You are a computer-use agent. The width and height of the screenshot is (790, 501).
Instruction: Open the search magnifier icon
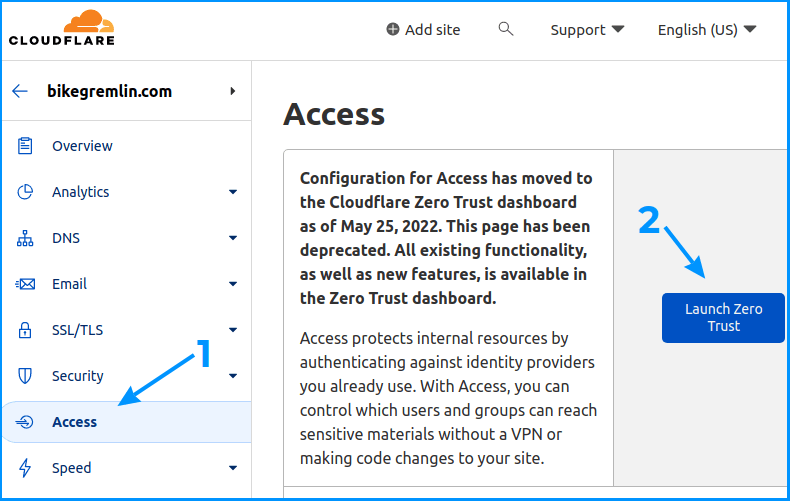coord(506,29)
